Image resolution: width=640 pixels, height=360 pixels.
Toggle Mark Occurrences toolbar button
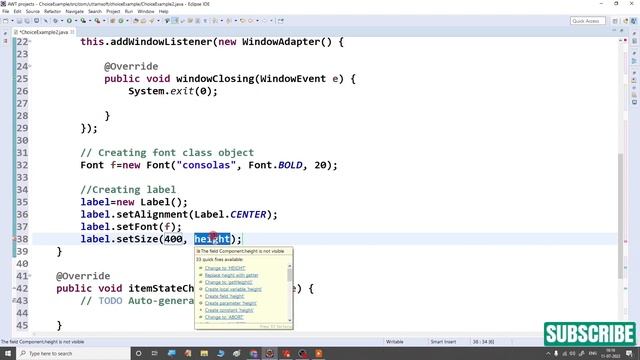point(174,20)
